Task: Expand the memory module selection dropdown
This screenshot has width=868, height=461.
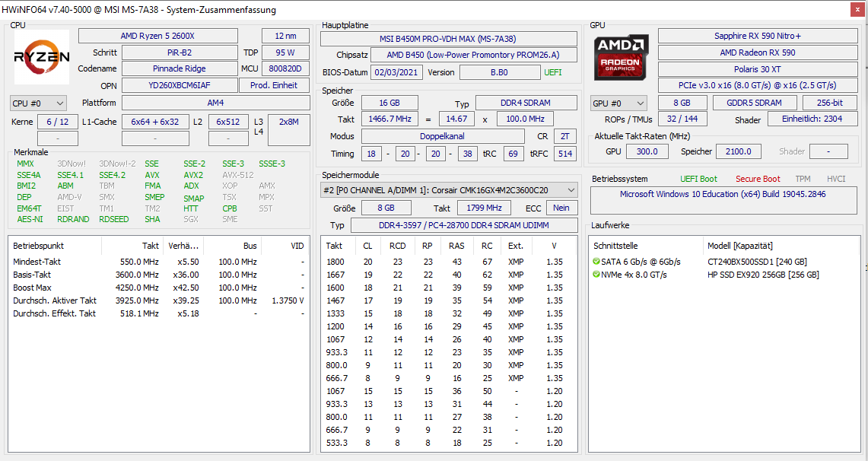Action: point(449,190)
